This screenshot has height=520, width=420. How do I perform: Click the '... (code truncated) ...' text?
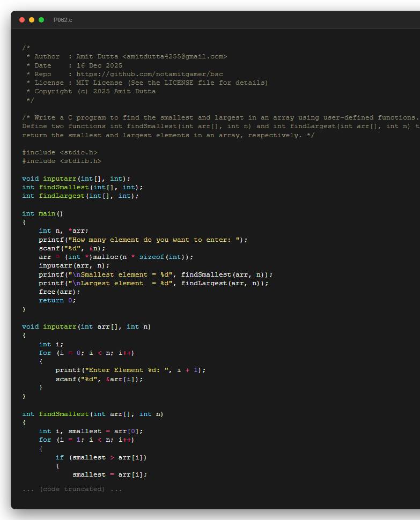pyautogui.click(x=72, y=489)
